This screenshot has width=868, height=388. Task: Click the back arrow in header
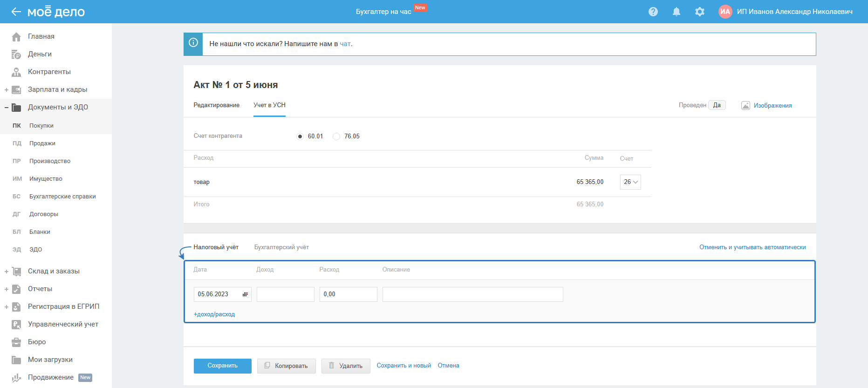16,12
